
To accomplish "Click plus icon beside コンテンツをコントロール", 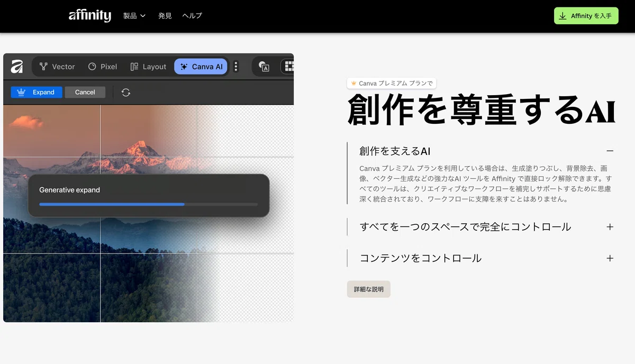I will (610, 258).
